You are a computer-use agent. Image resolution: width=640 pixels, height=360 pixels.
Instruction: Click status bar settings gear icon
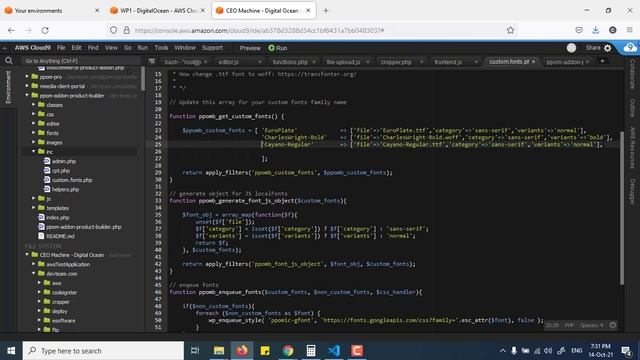[x=613, y=325]
